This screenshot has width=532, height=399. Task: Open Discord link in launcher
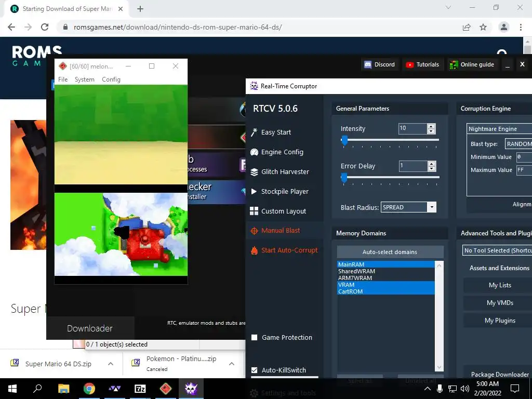pos(379,64)
